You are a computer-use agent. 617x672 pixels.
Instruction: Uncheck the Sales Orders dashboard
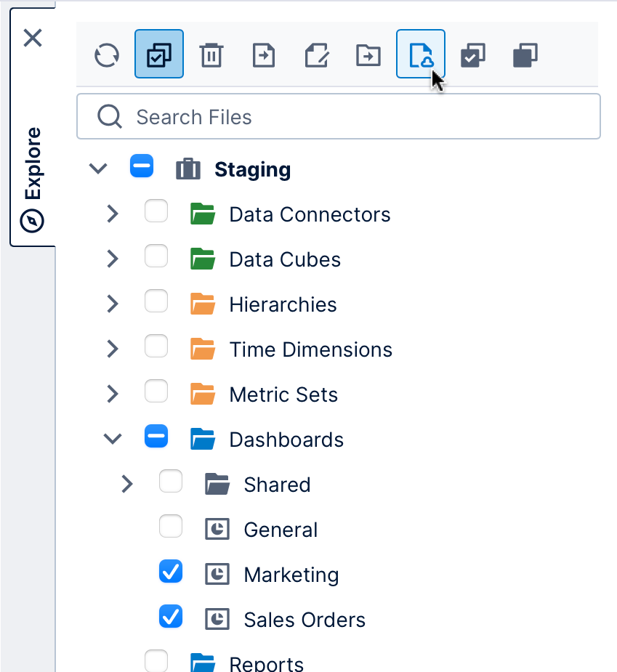(170, 617)
